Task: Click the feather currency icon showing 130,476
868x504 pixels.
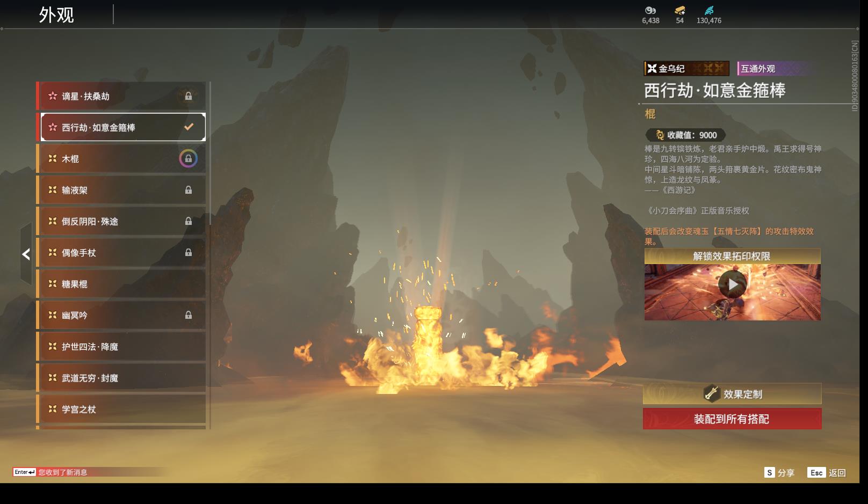Action: tap(709, 10)
